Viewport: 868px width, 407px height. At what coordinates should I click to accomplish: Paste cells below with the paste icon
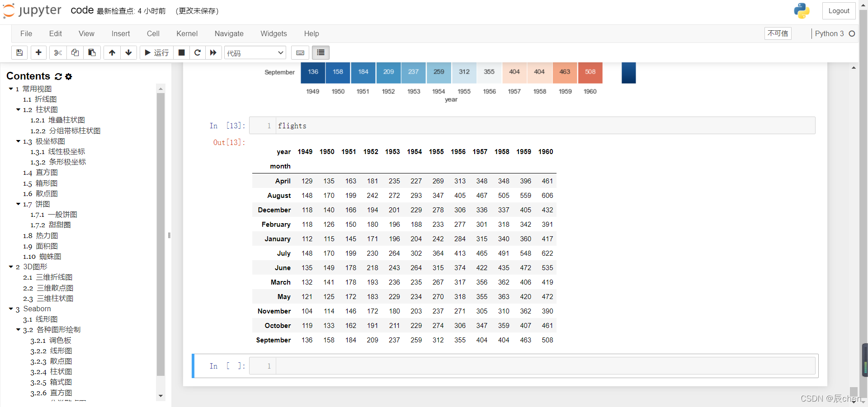[x=92, y=53]
